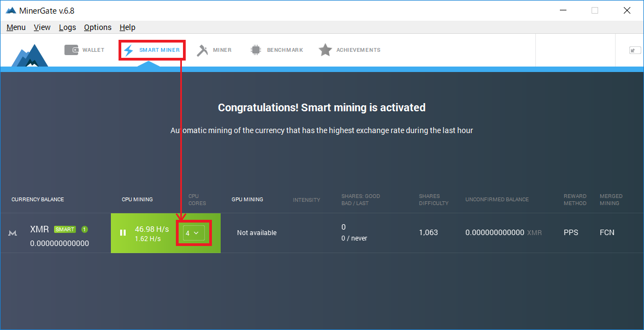This screenshot has height=330, width=644.
Task: Open the Achievements tab
Action: pyautogui.click(x=350, y=50)
